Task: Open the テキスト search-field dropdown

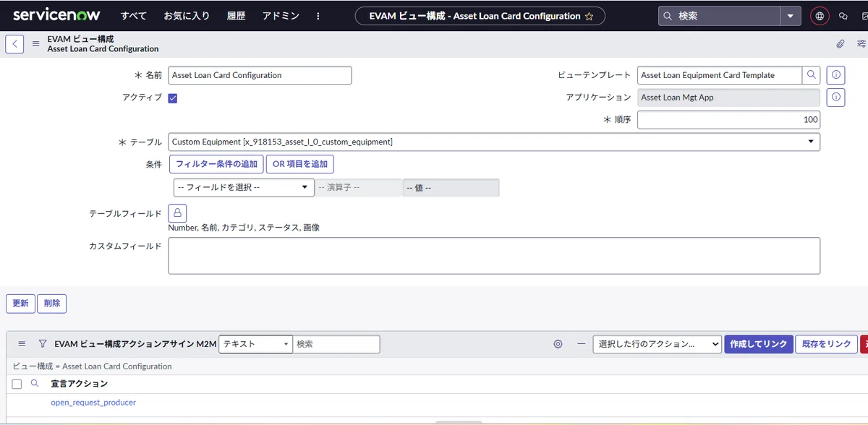Action: 255,344
